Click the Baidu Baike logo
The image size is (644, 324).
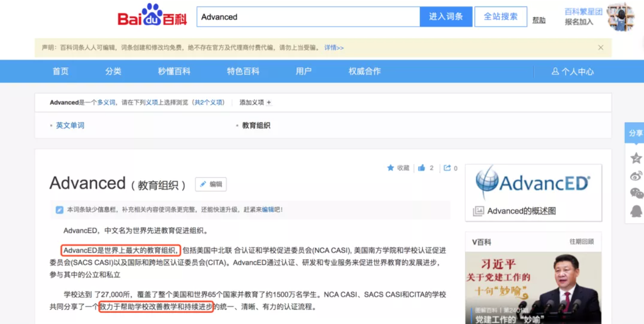(152, 15)
